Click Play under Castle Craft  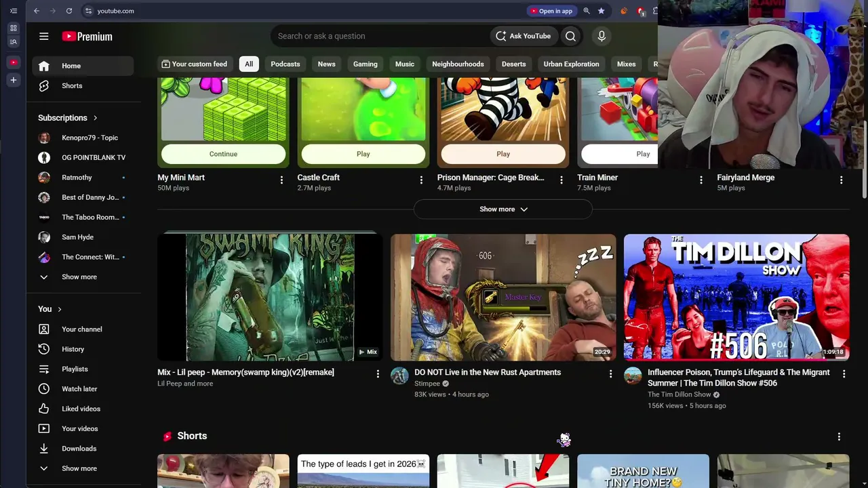pyautogui.click(x=363, y=154)
